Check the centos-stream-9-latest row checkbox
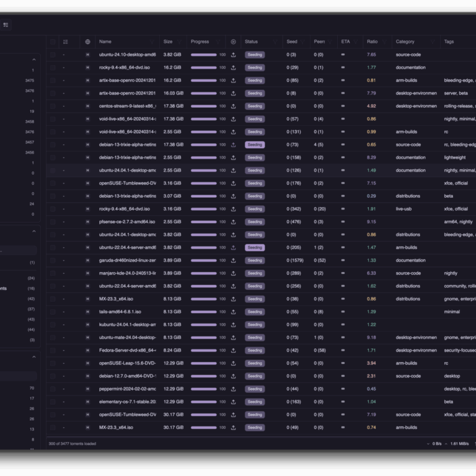This screenshot has height=476, width=476. click(53, 106)
